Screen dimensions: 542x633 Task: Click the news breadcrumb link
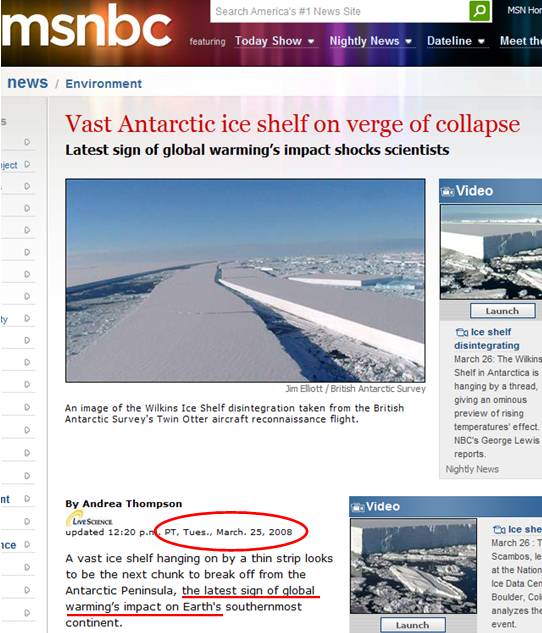coord(27,82)
